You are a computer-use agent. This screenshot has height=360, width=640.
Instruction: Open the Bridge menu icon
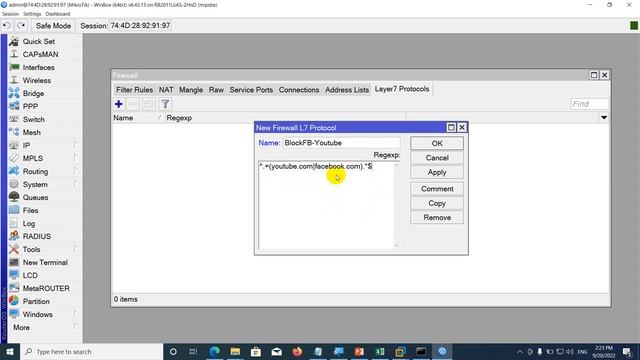14,93
